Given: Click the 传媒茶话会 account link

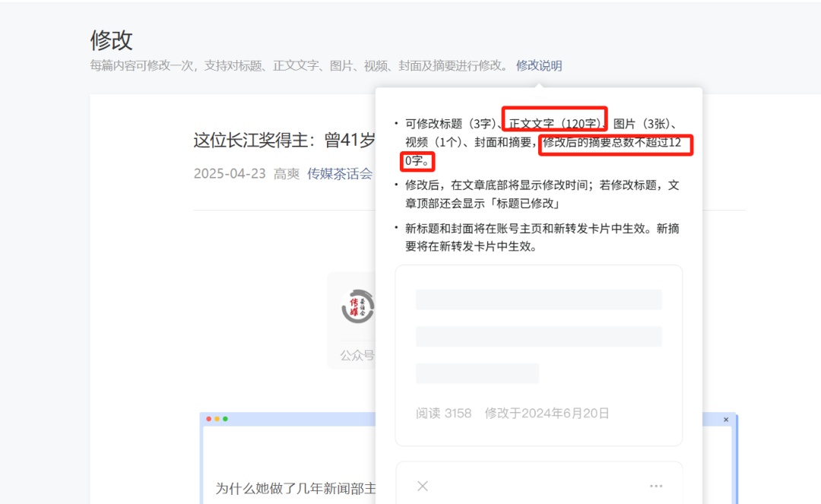Looking at the screenshot, I should point(340,174).
